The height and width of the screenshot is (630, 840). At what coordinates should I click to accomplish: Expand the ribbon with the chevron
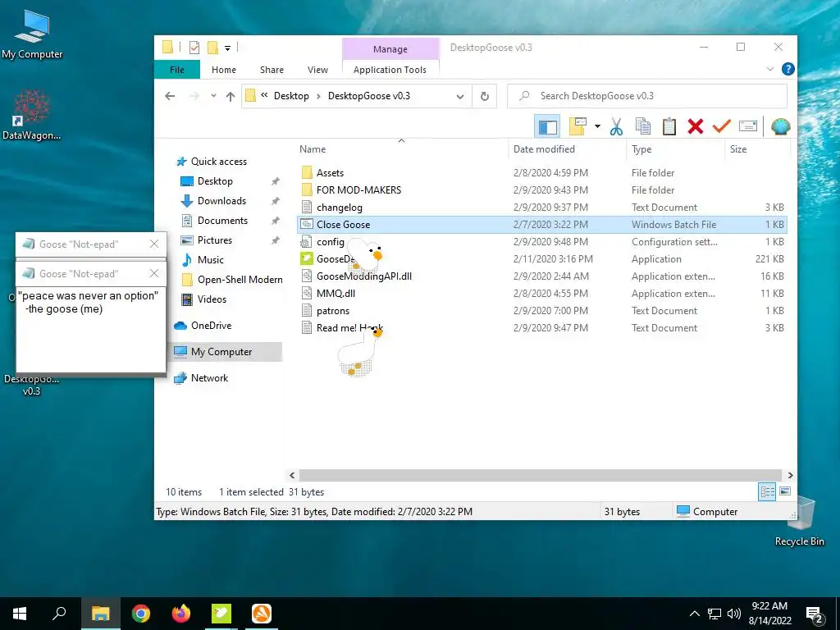[769, 69]
